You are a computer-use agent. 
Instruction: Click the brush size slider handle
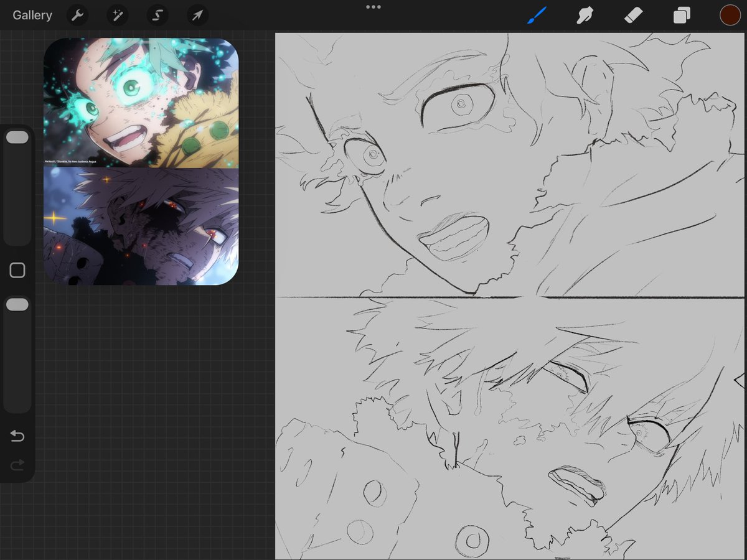[17, 138]
